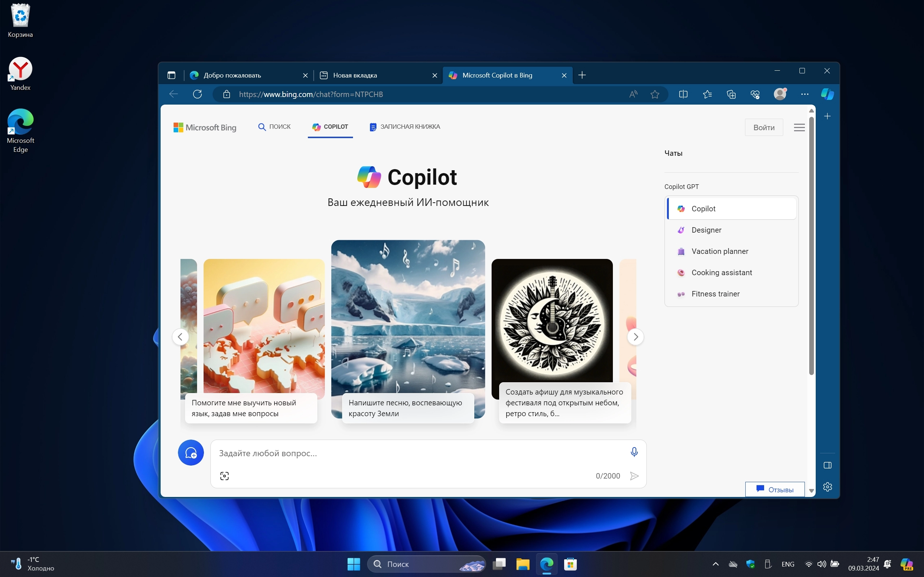Open the tab actions menu button
This screenshot has width=924, height=577.
point(171,75)
